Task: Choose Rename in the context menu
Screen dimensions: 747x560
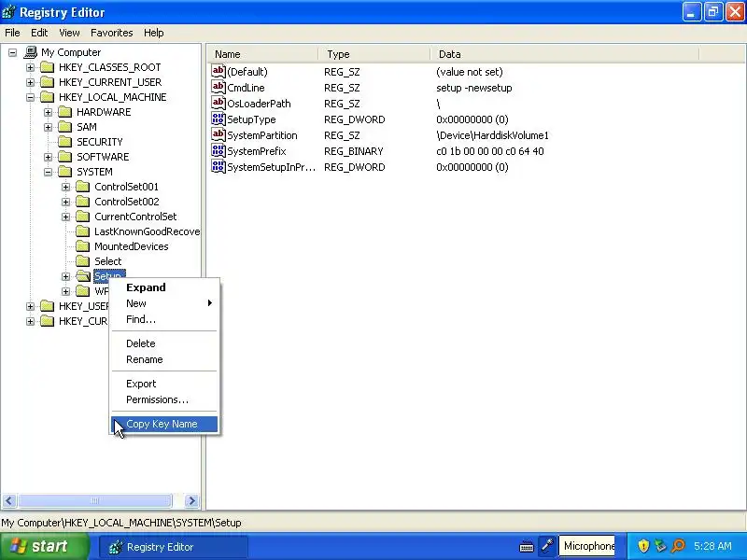Action: [164, 359]
